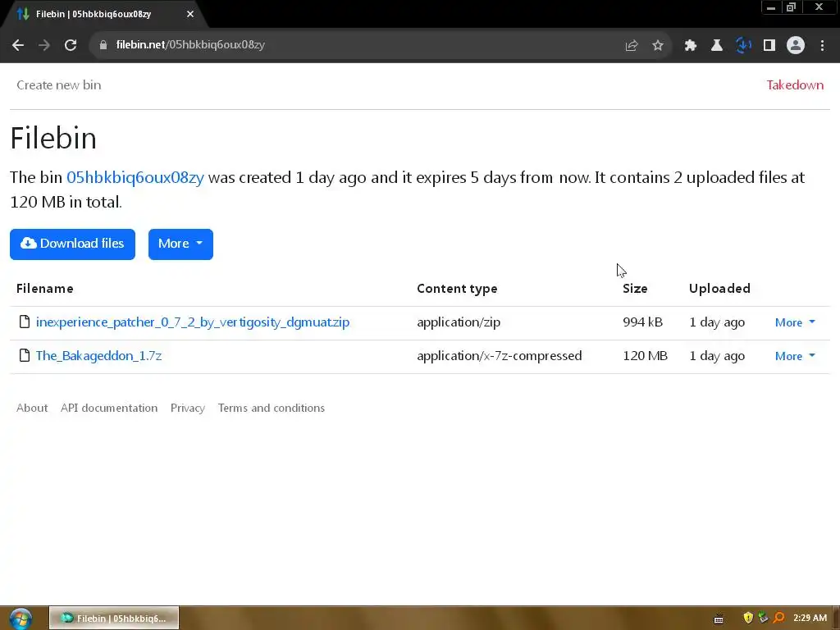Open the Chrome Labs flask icon
Viewport: 840px width, 630px height.
[717, 46]
